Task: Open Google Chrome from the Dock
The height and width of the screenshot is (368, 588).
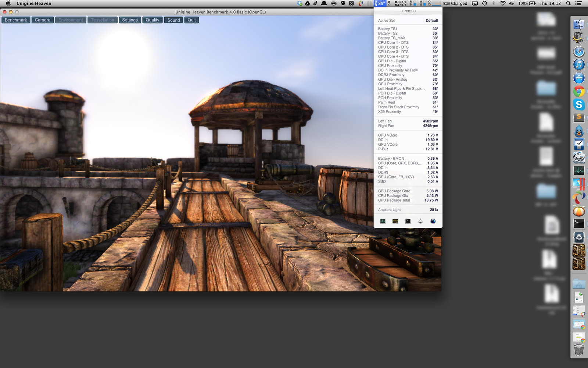Action: coord(579,91)
